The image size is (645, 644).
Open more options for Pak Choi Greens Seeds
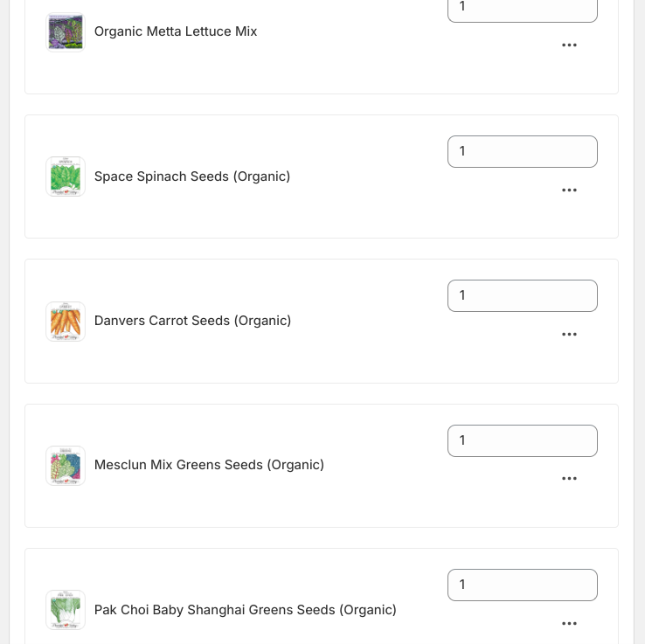[569, 624]
